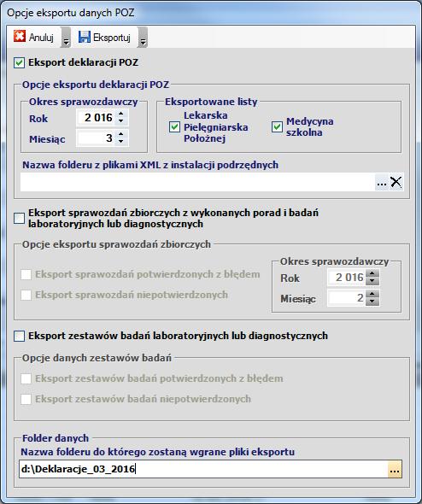This screenshot has height=504, width=422.
Task: Increase Miesiąc in sprawozdań zbiorczych period
Action: point(372,294)
